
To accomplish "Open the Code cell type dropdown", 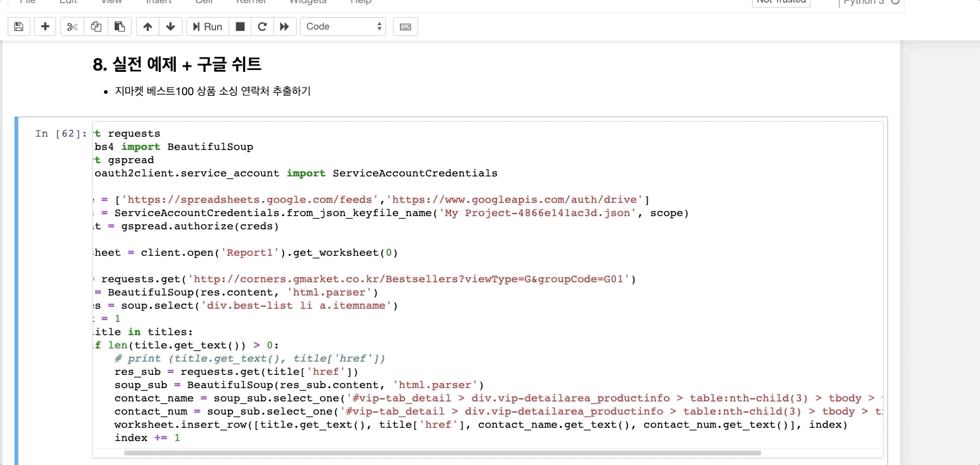I will click(x=343, y=26).
